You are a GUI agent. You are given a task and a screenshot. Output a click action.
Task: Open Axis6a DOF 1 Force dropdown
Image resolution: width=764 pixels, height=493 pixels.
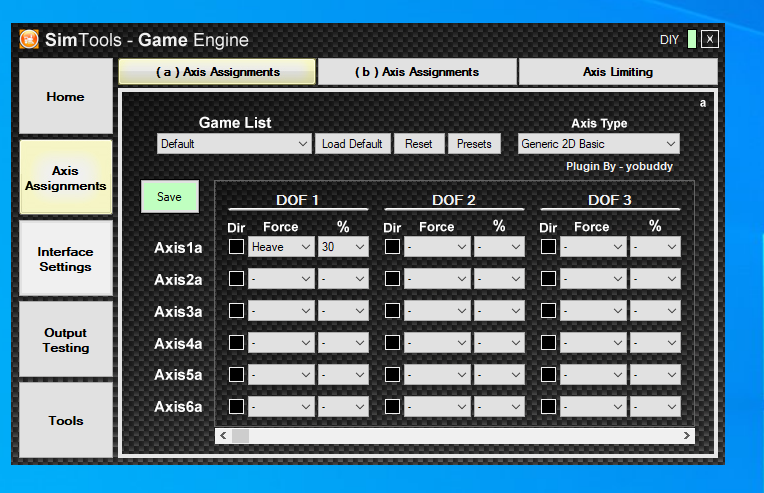pos(281,407)
